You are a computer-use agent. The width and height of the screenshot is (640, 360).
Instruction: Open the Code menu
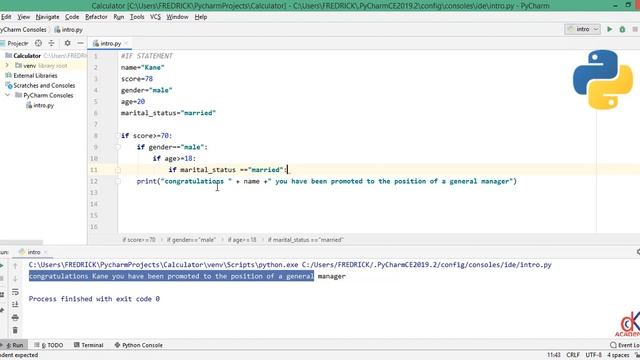click(72, 17)
